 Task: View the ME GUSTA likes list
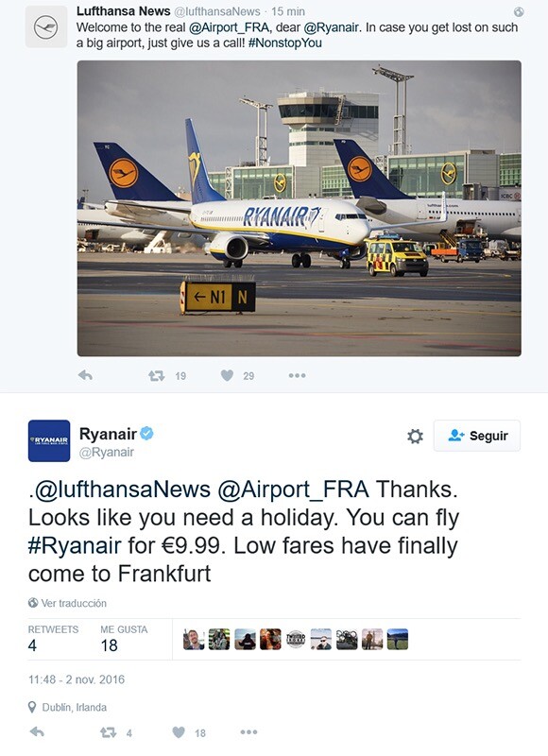[x=124, y=639]
